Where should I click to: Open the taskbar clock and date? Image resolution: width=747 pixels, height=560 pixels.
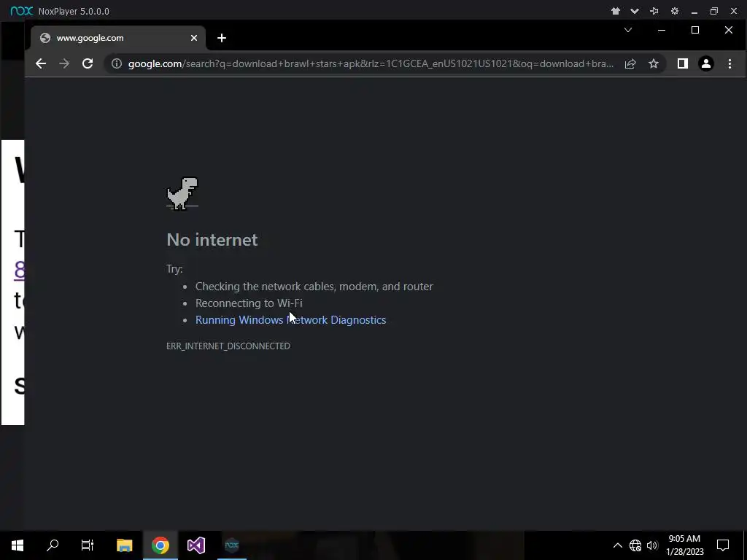(684, 545)
